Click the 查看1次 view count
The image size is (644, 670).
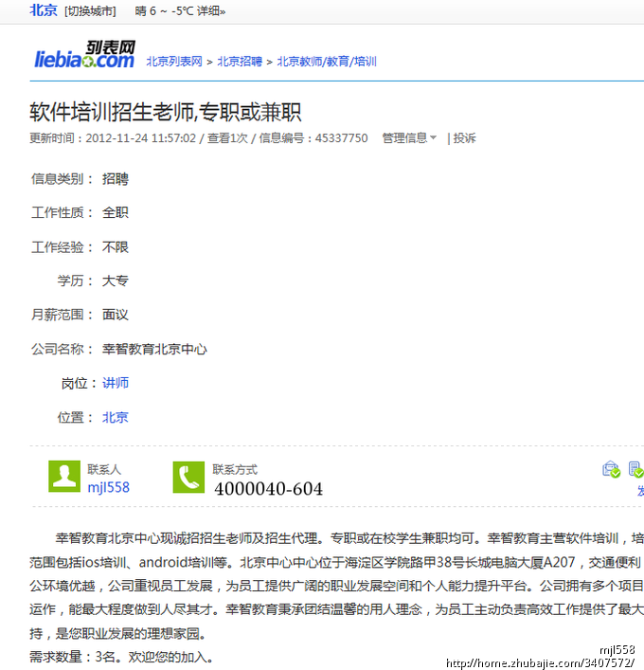(x=227, y=138)
